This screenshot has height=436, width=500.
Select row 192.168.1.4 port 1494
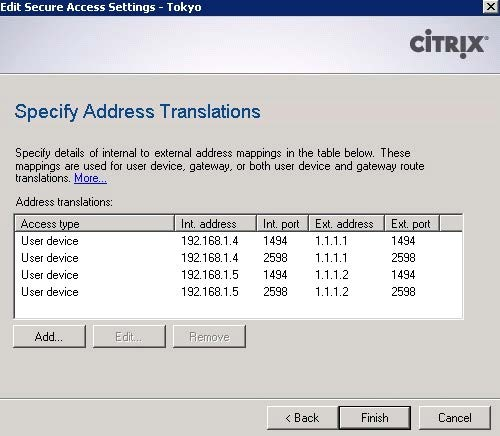point(238,241)
